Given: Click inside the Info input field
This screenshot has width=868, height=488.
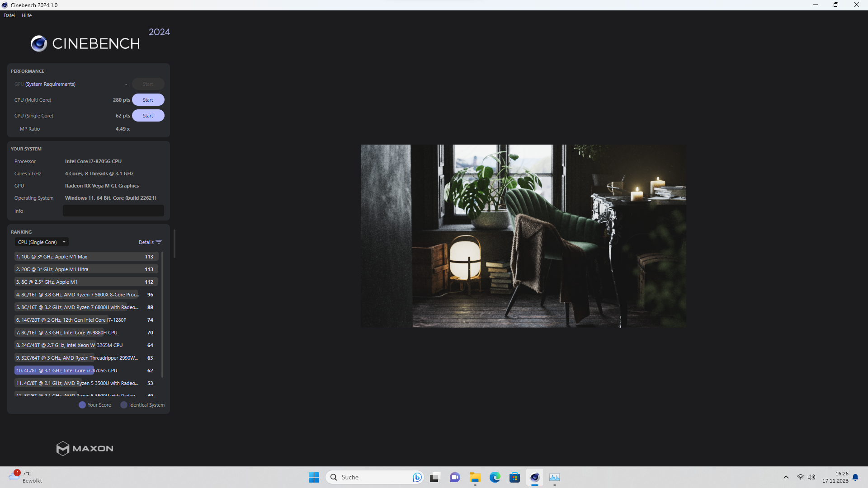Looking at the screenshot, I should point(113,211).
